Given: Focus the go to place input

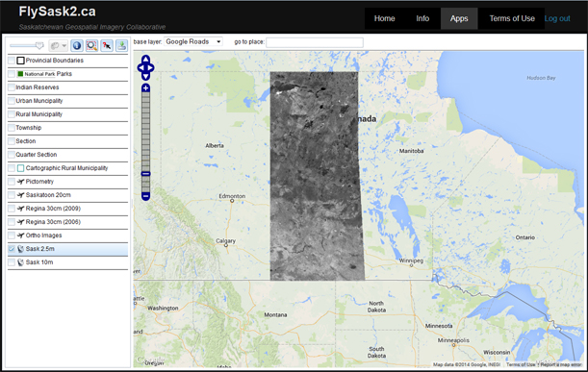Looking at the screenshot, I should click(x=315, y=42).
